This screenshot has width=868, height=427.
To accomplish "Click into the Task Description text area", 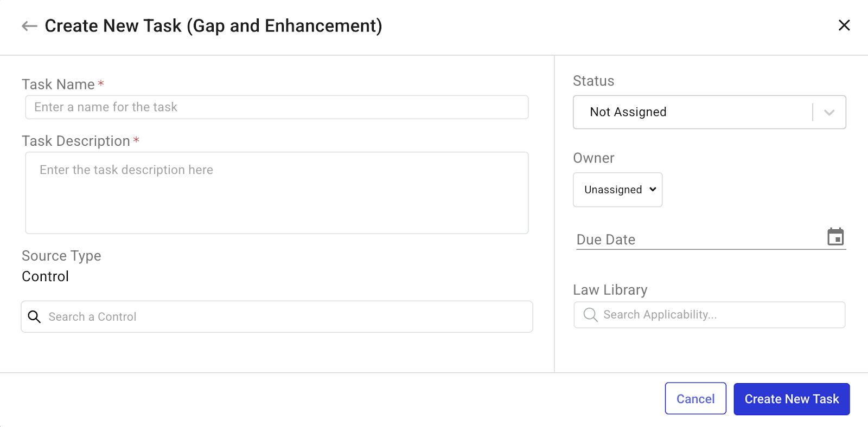I will point(277,193).
